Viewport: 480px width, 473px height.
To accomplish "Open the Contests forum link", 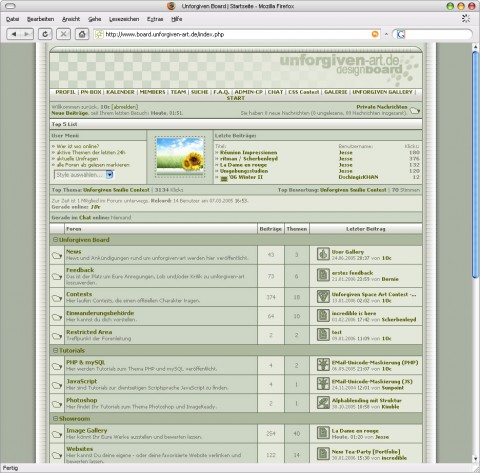I will (79, 294).
